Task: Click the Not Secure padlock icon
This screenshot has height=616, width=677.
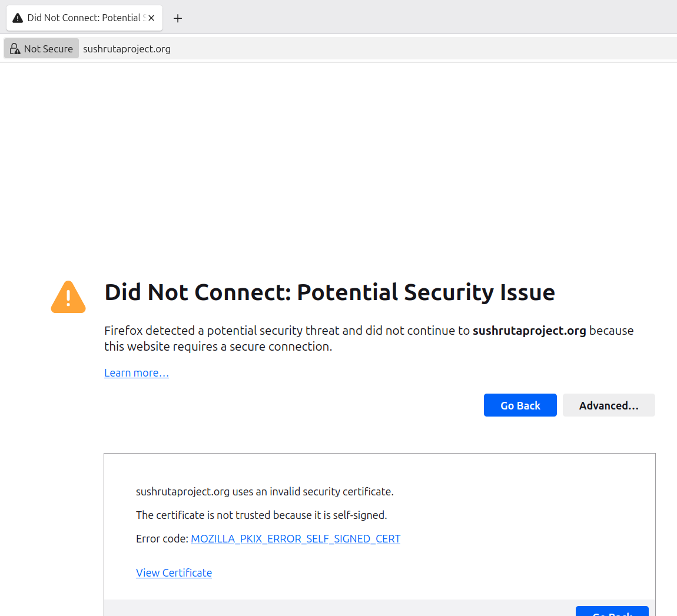Action: pos(15,49)
